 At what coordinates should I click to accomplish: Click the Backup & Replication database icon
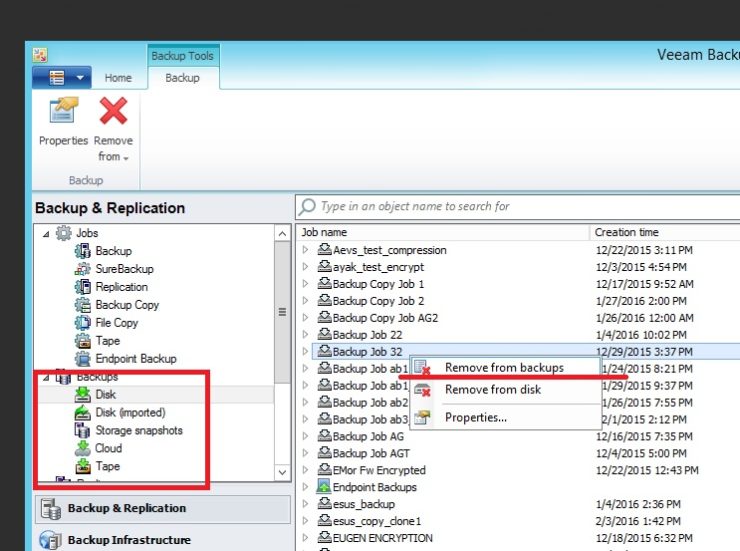click(50, 509)
